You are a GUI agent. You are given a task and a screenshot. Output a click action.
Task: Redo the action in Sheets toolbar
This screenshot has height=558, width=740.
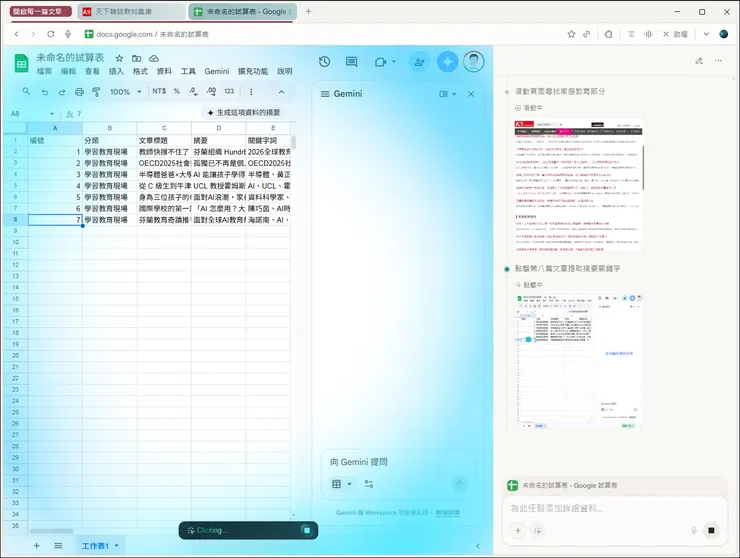tap(62, 92)
